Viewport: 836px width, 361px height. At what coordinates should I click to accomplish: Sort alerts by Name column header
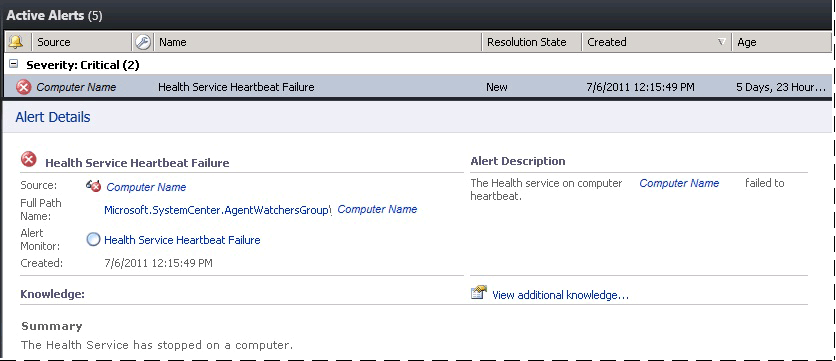coord(318,42)
